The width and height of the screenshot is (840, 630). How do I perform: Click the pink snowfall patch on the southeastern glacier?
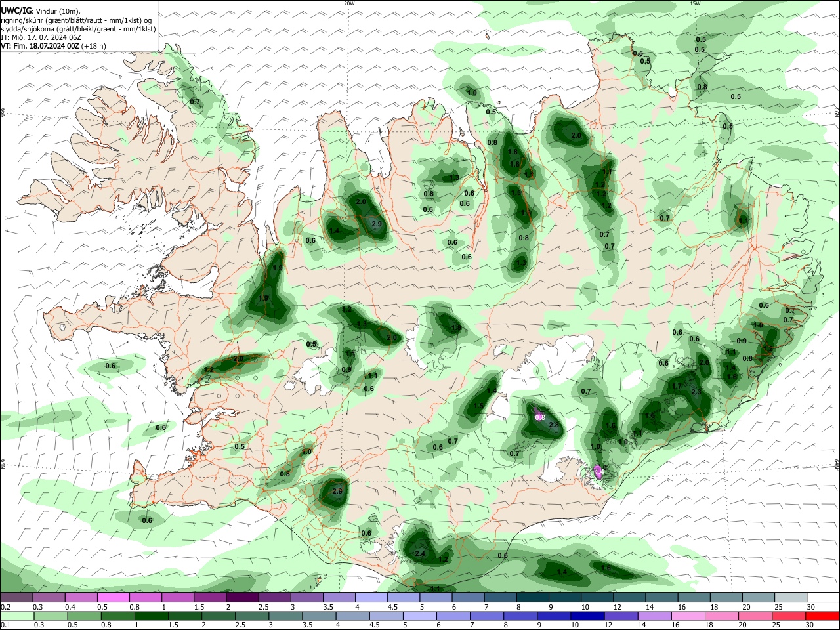pyautogui.click(x=598, y=471)
